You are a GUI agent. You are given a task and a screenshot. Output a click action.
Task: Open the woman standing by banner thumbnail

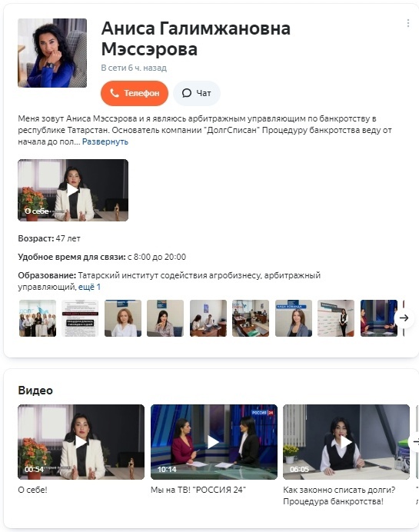click(336, 318)
